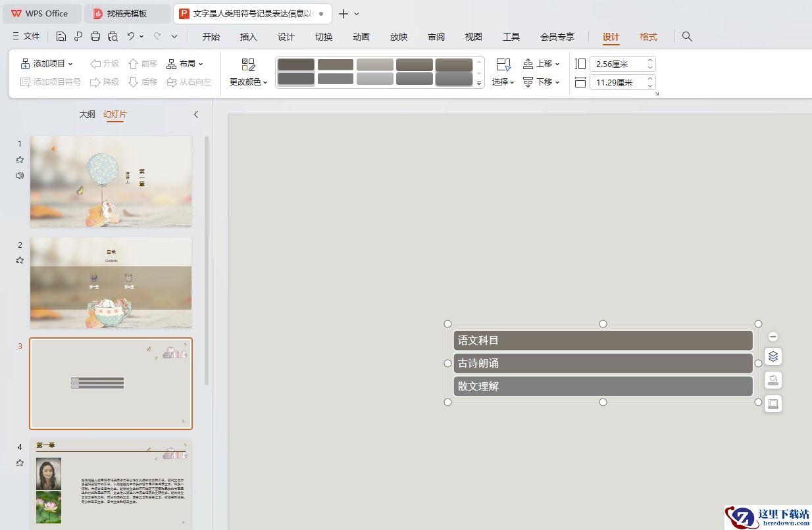812x530 pixels.
Task: Open the 视图 ribbon tab
Action: click(474, 37)
